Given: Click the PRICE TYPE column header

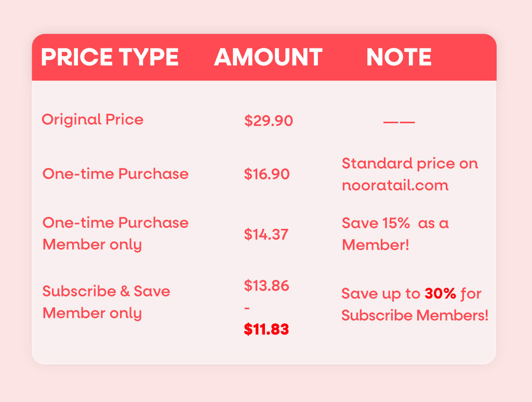Looking at the screenshot, I should pos(110,57).
